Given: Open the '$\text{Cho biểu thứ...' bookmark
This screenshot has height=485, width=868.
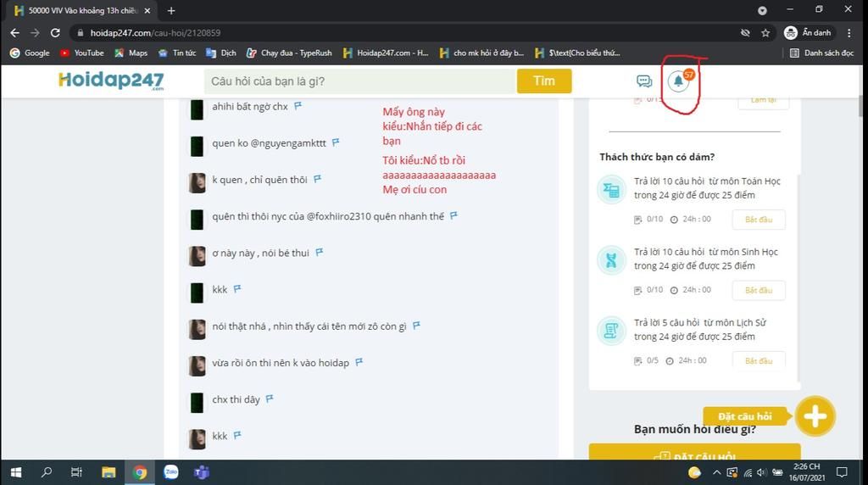Looking at the screenshot, I should point(577,53).
